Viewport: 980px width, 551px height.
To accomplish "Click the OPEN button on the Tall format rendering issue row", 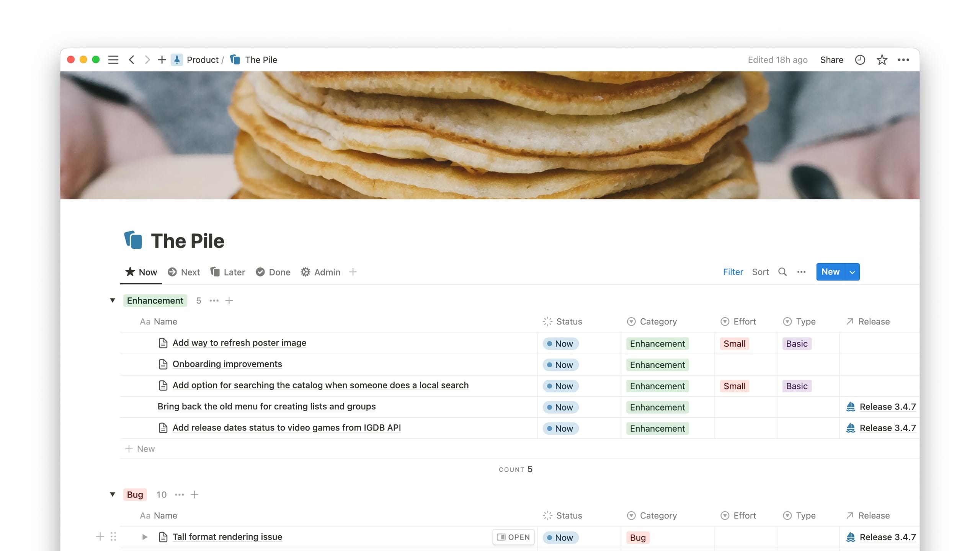I will 513,537.
